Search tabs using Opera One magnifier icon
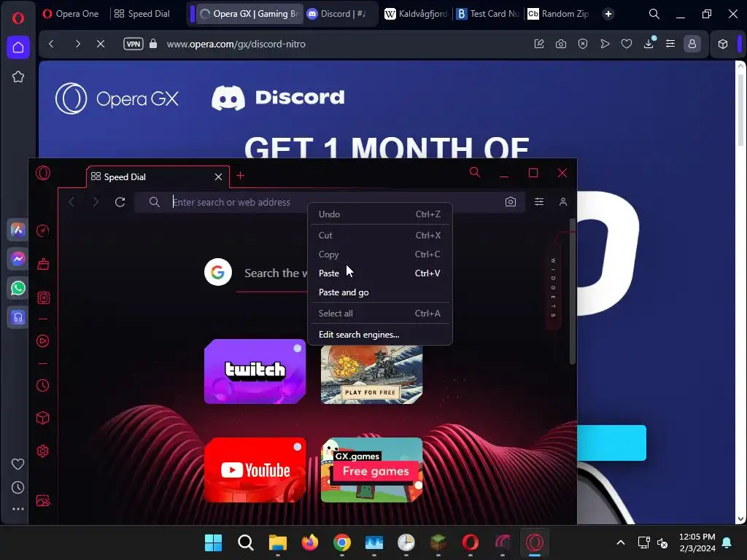 654,15
